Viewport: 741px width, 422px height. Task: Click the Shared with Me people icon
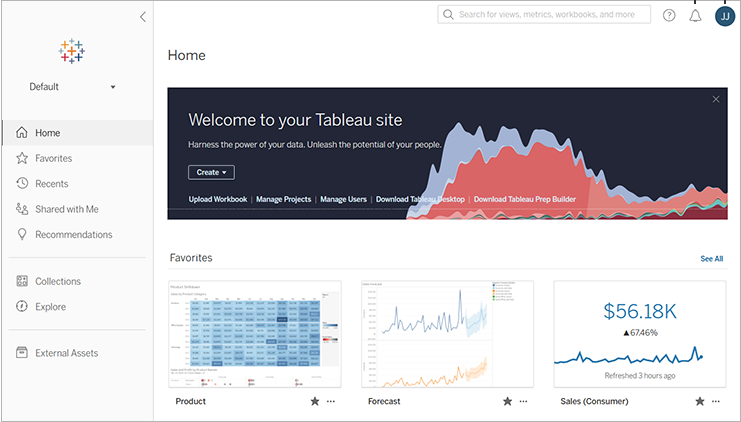tap(22, 208)
